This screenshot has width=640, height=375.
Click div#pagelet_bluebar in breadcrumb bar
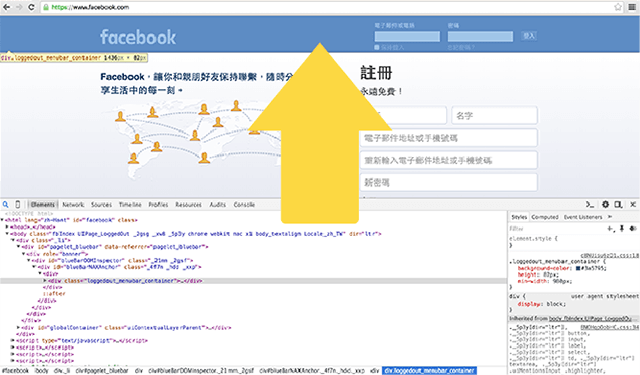coord(102,371)
